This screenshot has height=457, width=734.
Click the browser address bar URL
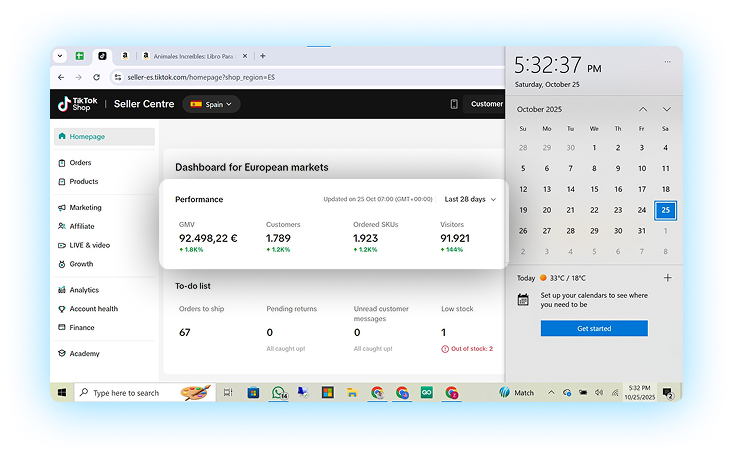click(200, 77)
